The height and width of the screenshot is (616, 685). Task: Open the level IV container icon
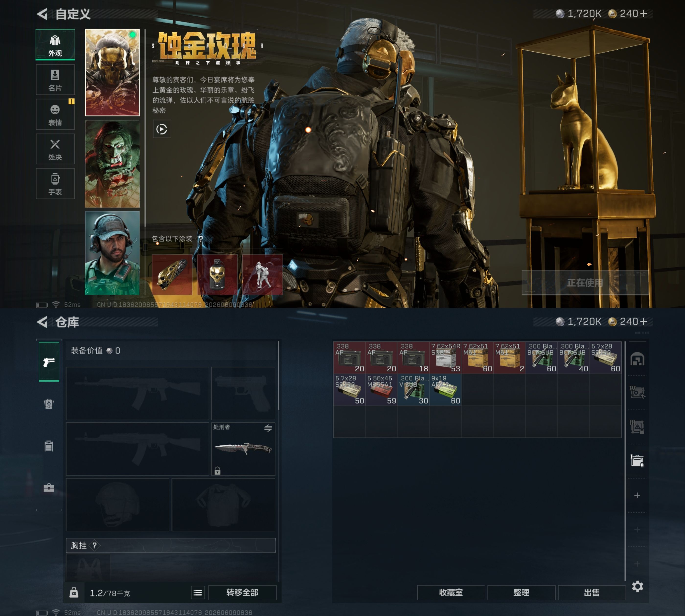tap(637, 393)
